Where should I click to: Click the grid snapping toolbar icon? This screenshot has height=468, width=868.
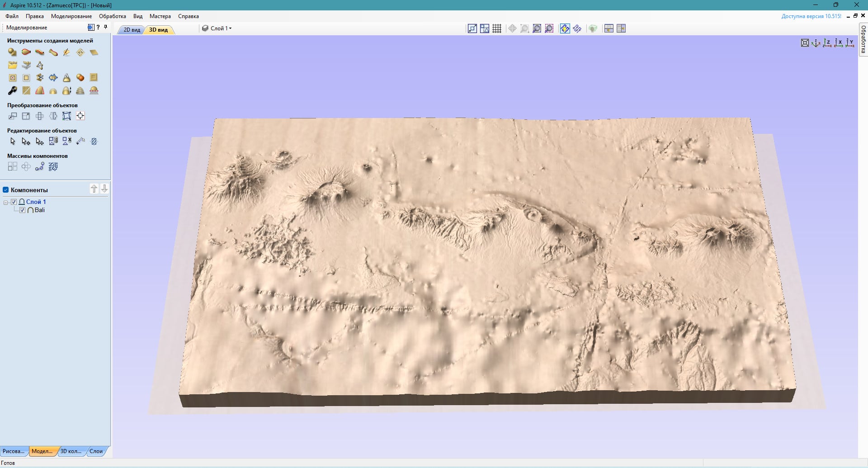coord(497,28)
